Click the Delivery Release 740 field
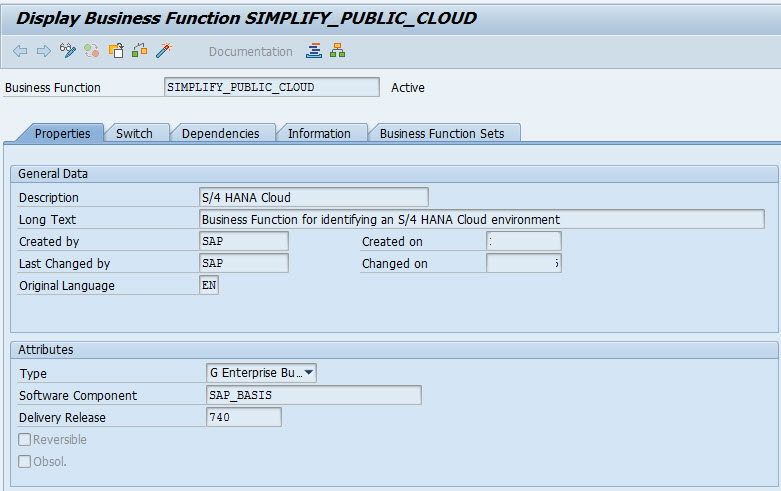Viewport: 781px width, 491px height. click(x=244, y=417)
